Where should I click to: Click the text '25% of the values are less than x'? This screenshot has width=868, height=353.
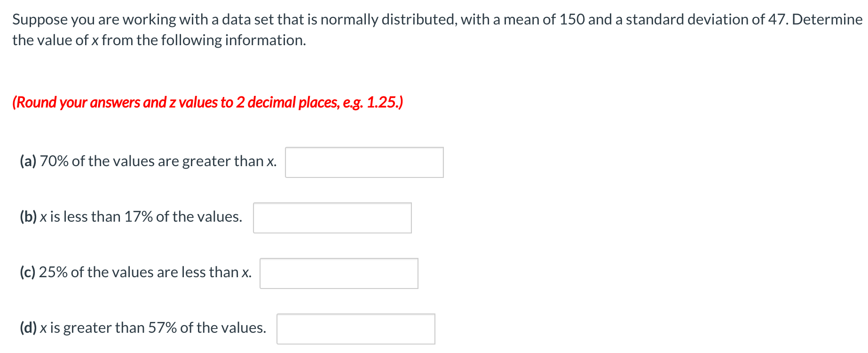(145, 272)
